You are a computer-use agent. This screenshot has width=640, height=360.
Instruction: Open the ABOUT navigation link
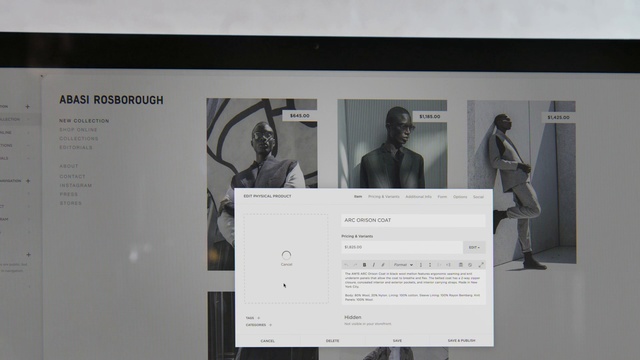pyautogui.click(x=69, y=166)
